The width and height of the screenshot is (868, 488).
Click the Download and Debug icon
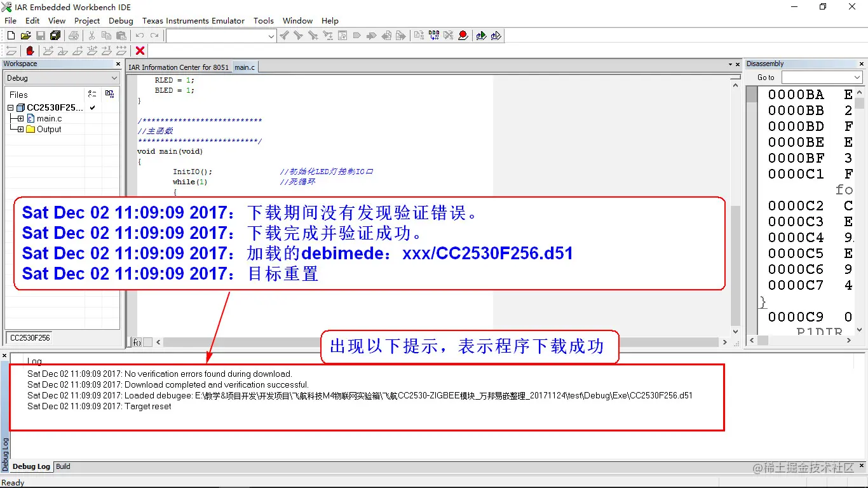[481, 36]
